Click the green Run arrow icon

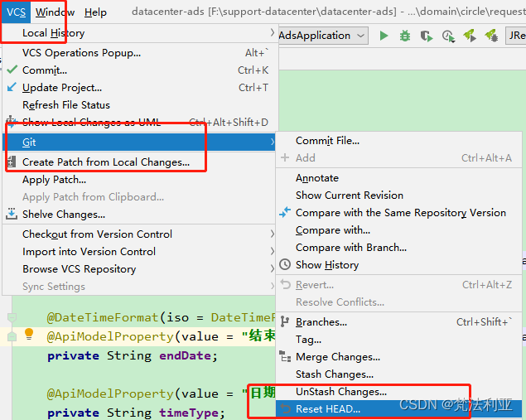(384, 36)
